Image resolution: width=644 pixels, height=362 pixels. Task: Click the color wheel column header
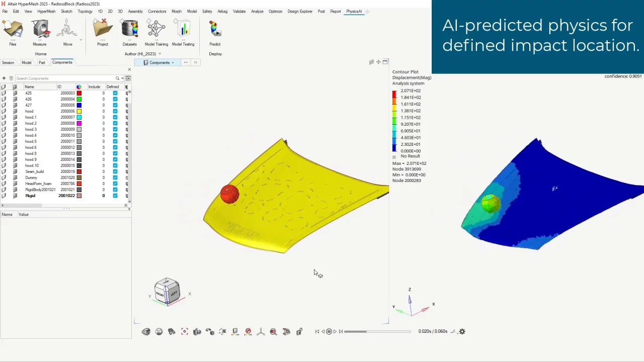point(78,87)
